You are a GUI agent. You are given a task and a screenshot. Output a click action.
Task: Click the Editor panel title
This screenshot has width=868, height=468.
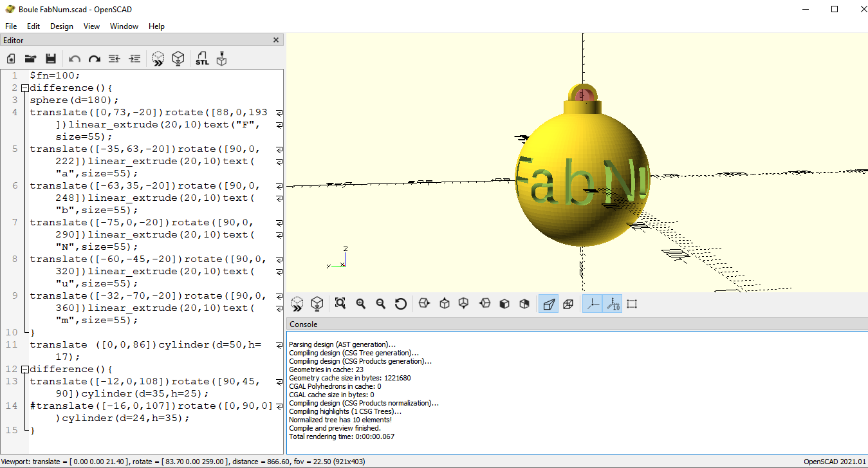(x=14, y=41)
